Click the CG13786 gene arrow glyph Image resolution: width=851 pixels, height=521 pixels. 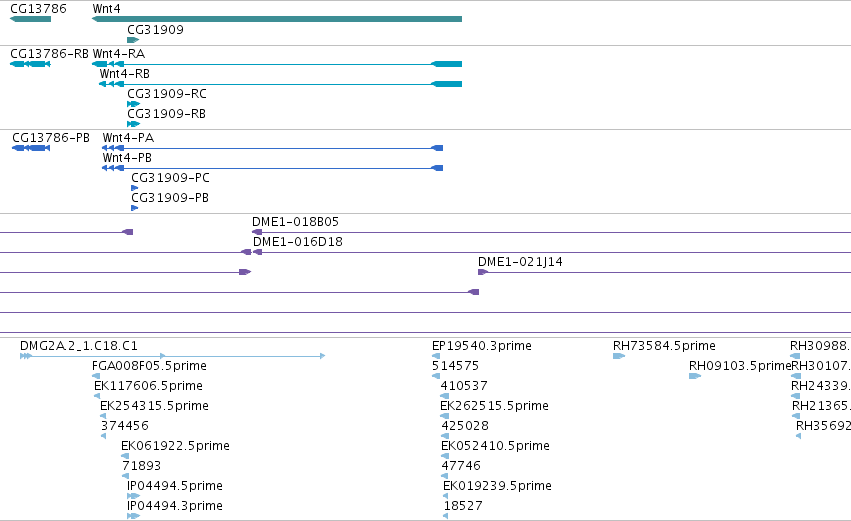click(30, 19)
